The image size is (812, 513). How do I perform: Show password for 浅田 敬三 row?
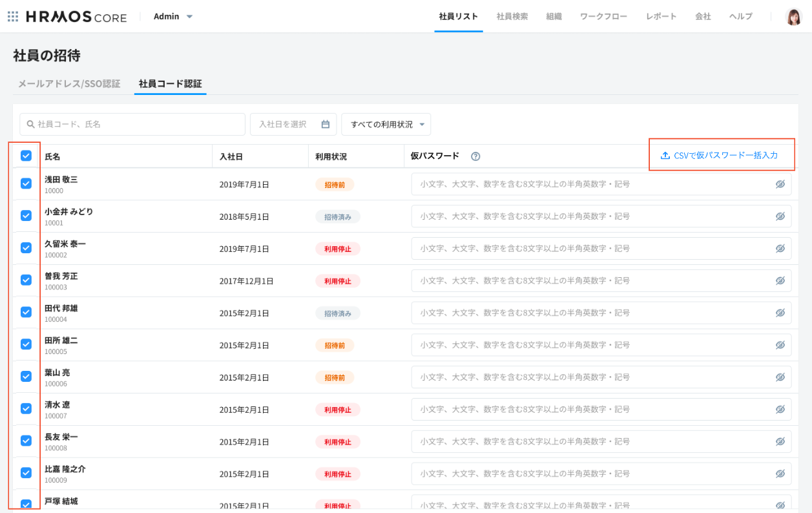pyautogui.click(x=780, y=184)
